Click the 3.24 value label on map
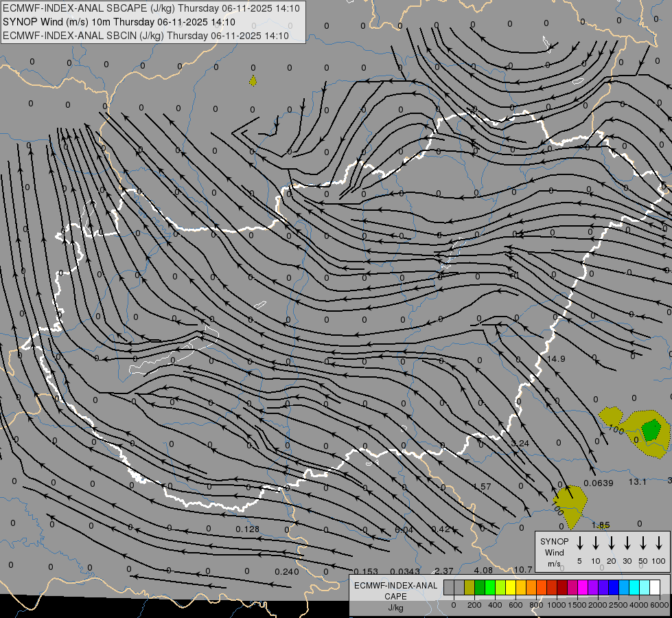The width and height of the screenshot is (672, 618). pyautogui.click(x=520, y=444)
